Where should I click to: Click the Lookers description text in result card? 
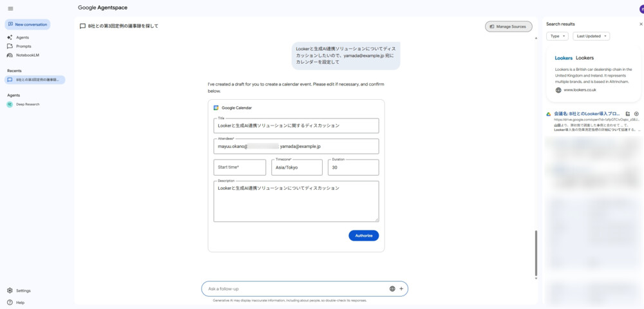pyautogui.click(x=593, y=75)
